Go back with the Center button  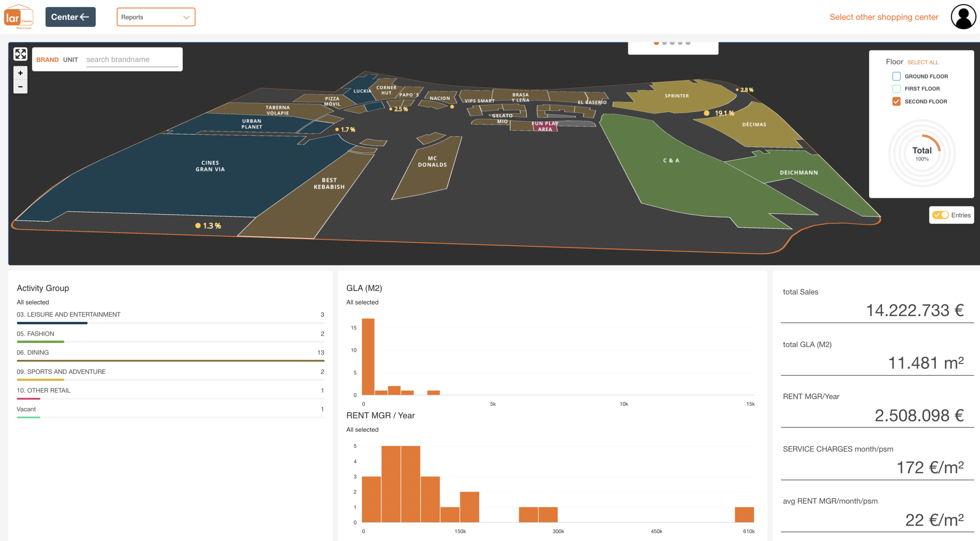tap(70, 17)
